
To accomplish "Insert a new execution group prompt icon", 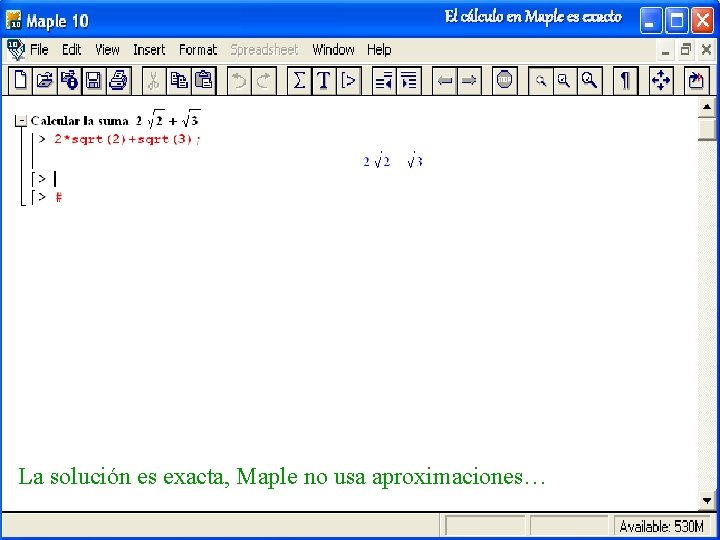I will (x=349, y=81).
